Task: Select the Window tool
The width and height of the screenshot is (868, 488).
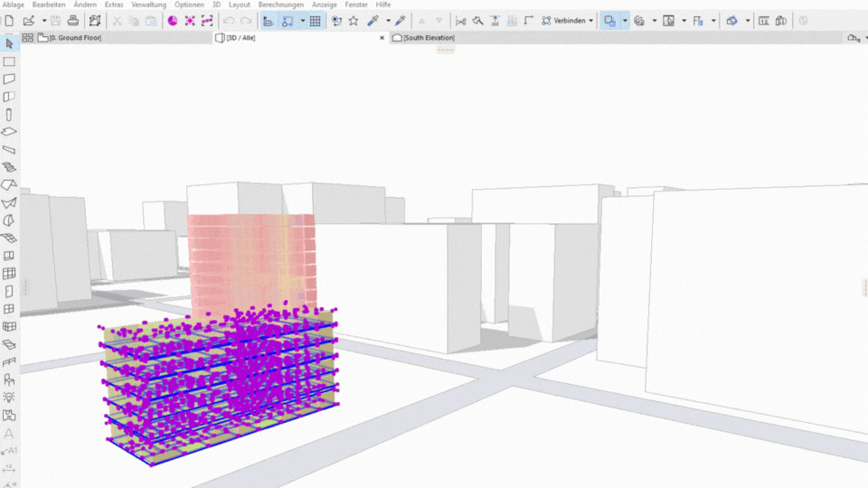Action: tap(9, 309)
